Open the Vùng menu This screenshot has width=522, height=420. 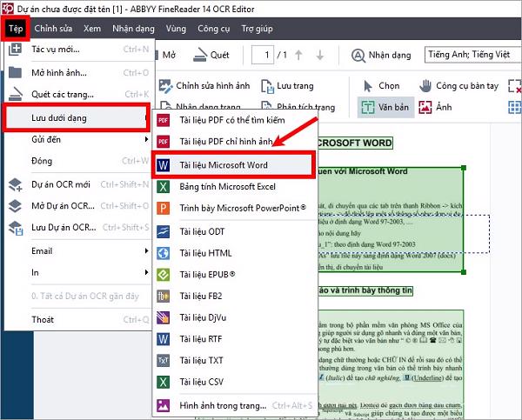pyautogui.click(x=176, y=29)
